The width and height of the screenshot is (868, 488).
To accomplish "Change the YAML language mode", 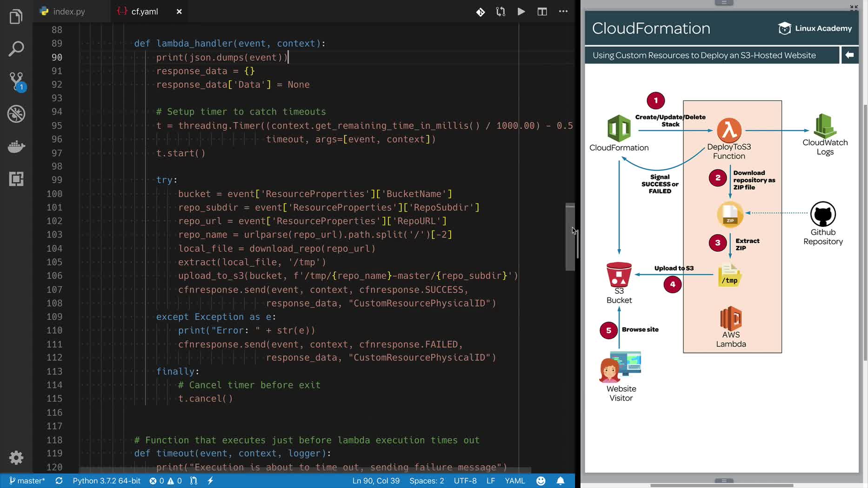I will (x=514, y=481).
